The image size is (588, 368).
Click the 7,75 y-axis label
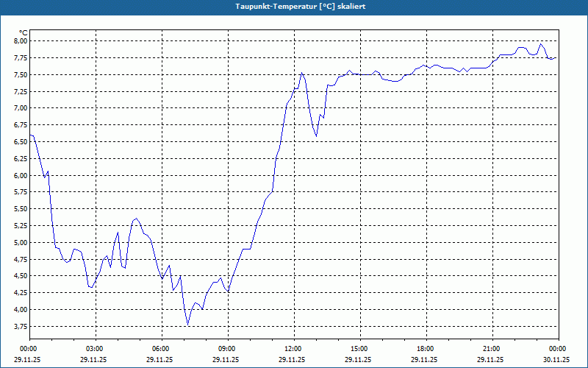tap(21, 58)
